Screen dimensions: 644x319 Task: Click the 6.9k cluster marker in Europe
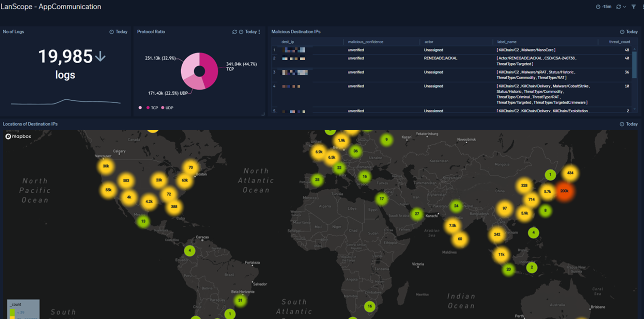click(x=319, y=152)
